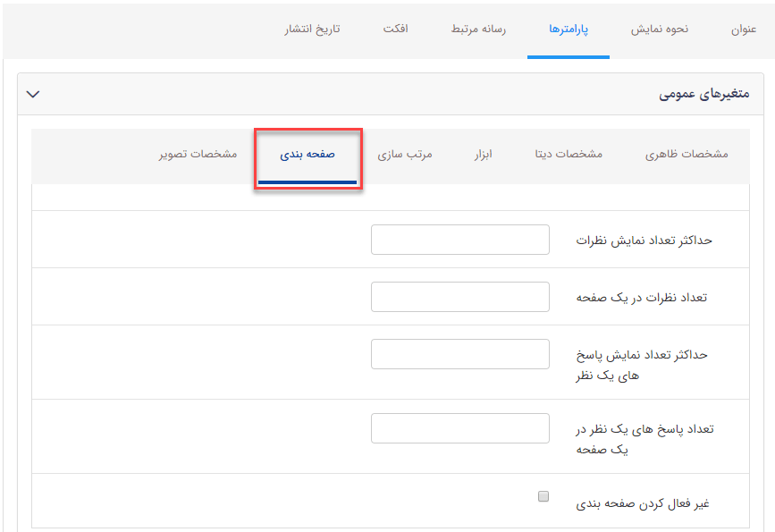Switch to the مشخصات دیتا sub-tab
The image size is (775, 532).
click(x=569, y=154)
